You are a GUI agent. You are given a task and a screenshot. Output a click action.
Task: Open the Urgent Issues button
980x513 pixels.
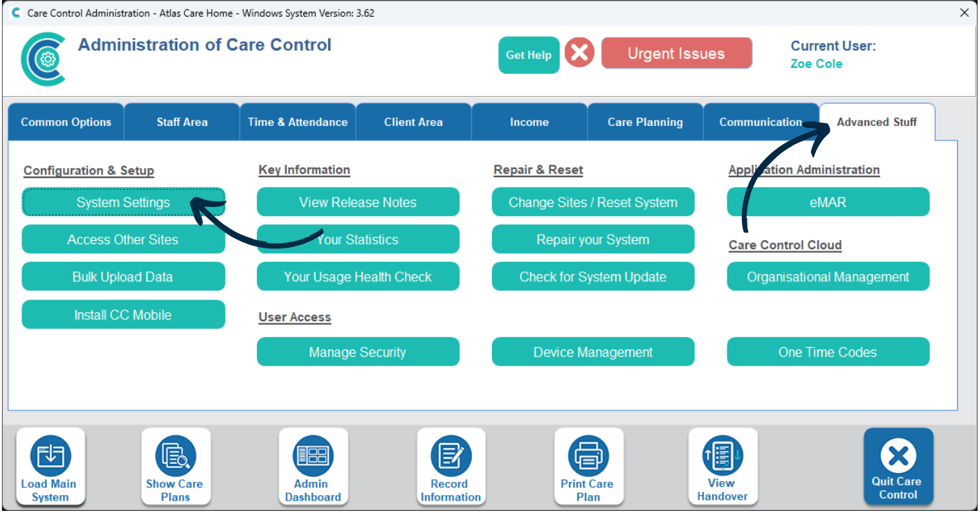click(676, 53)
